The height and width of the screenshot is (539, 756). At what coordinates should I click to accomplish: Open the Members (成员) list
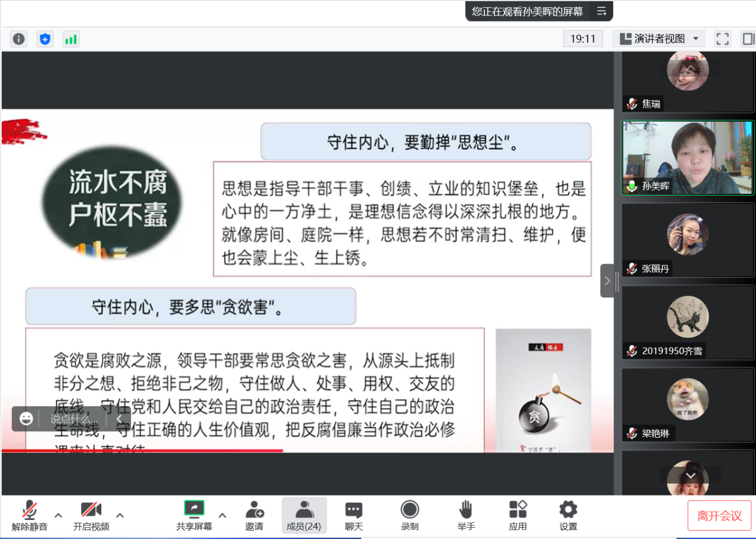point(304,516)
